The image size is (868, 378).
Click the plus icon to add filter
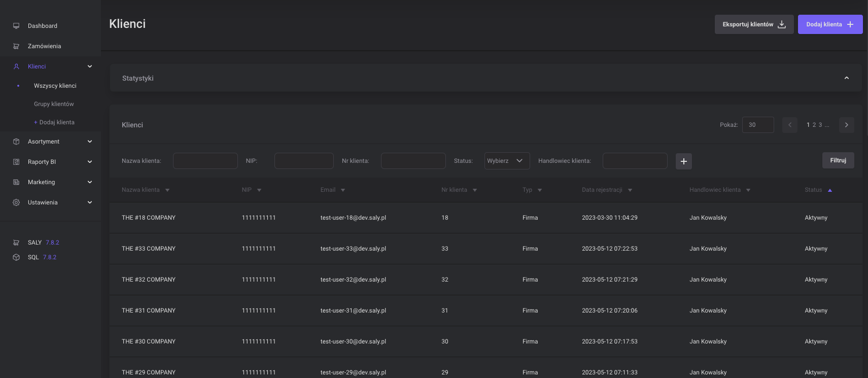[x=683, y=161]
